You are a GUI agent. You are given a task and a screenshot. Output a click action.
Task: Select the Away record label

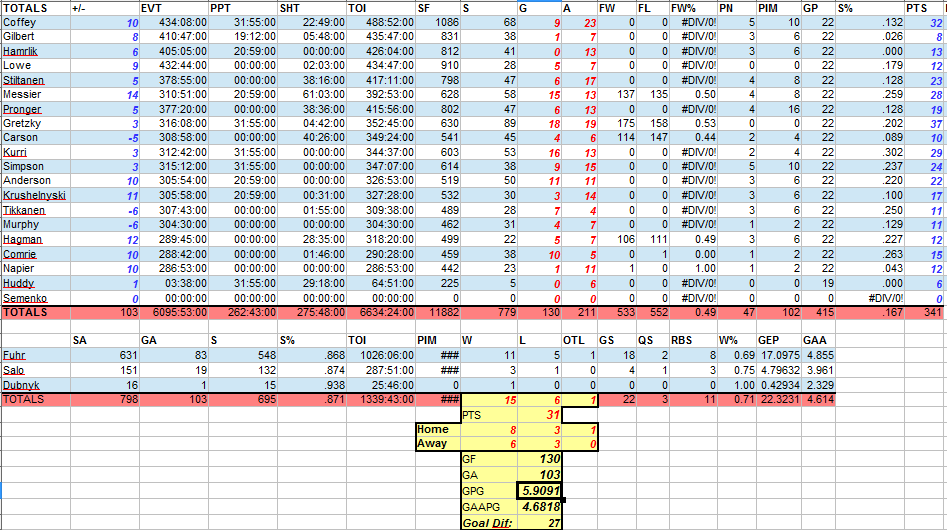click(438, 444)
